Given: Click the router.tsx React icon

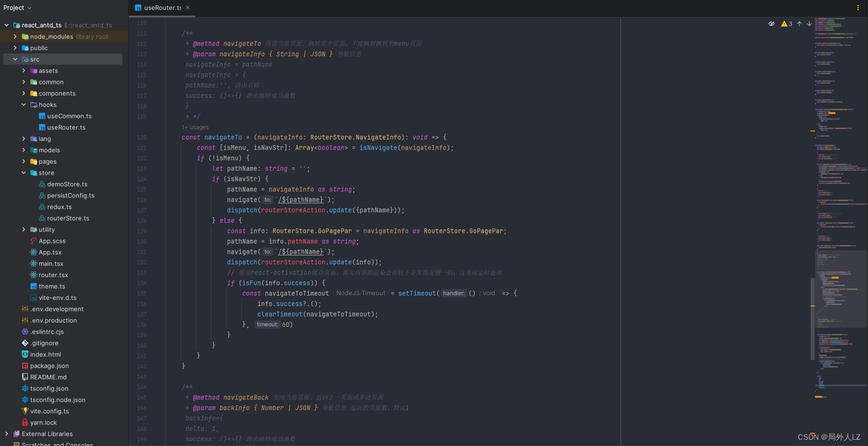Looking at the screenshot, I should [34, 275].
